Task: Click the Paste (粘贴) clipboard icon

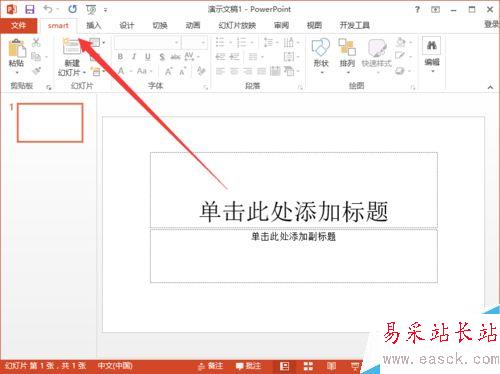Action: pos(17,48)
